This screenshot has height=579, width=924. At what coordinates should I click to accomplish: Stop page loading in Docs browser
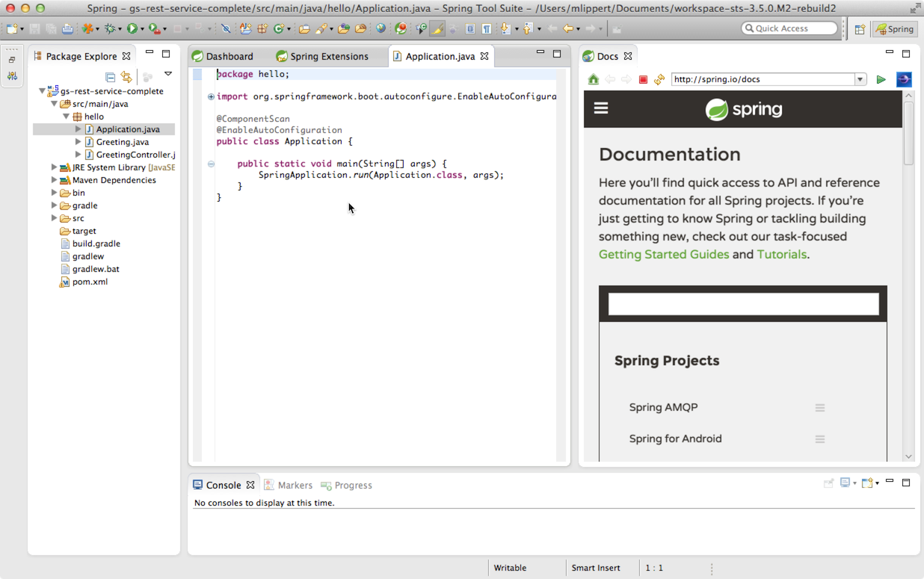(643, 79)
